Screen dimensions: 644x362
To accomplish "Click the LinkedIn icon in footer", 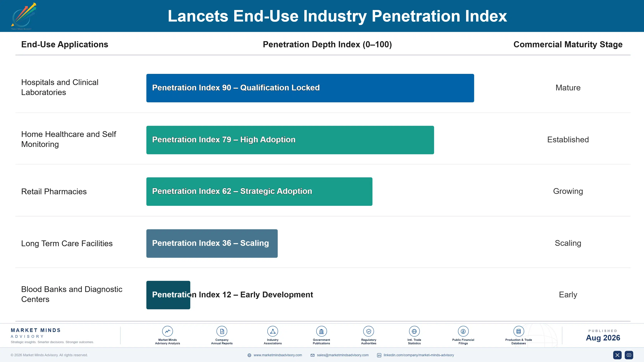I will pyautogui.click(x=379, y=355).
